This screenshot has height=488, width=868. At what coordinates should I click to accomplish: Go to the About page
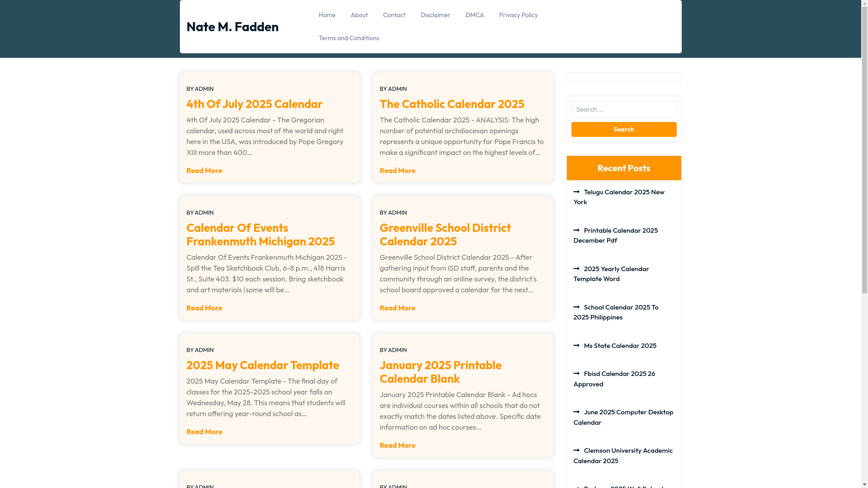click(359, 15)
